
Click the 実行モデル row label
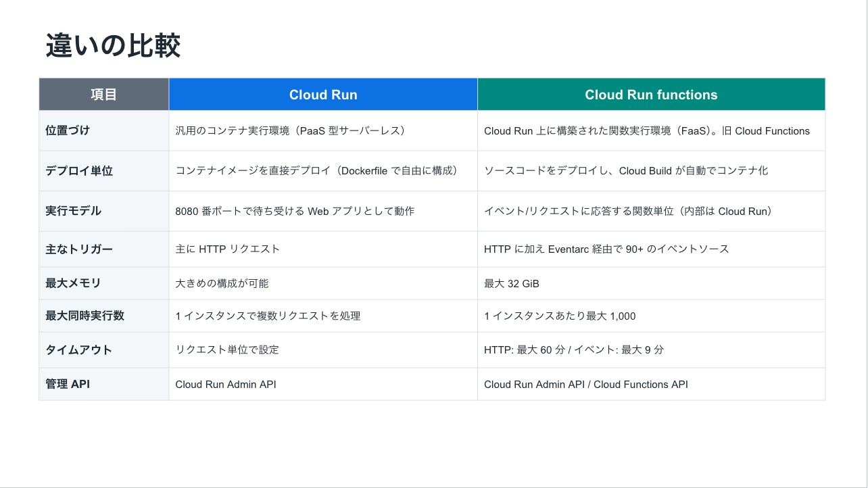tap(104, 211)
